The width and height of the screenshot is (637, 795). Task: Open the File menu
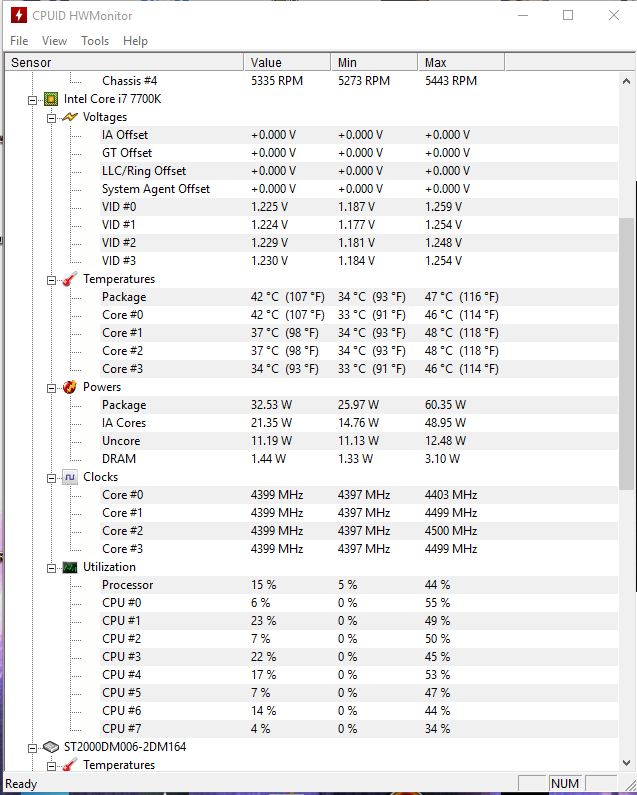click(19, 41)
